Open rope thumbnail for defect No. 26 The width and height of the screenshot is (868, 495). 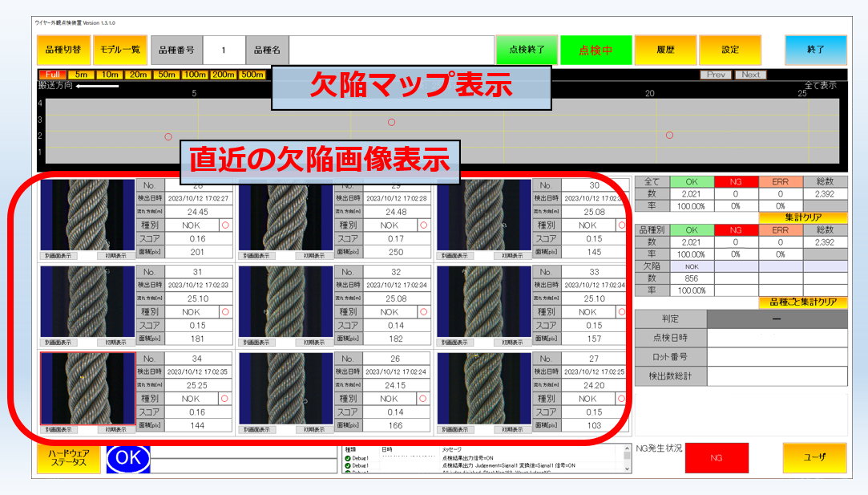(285, 388)
